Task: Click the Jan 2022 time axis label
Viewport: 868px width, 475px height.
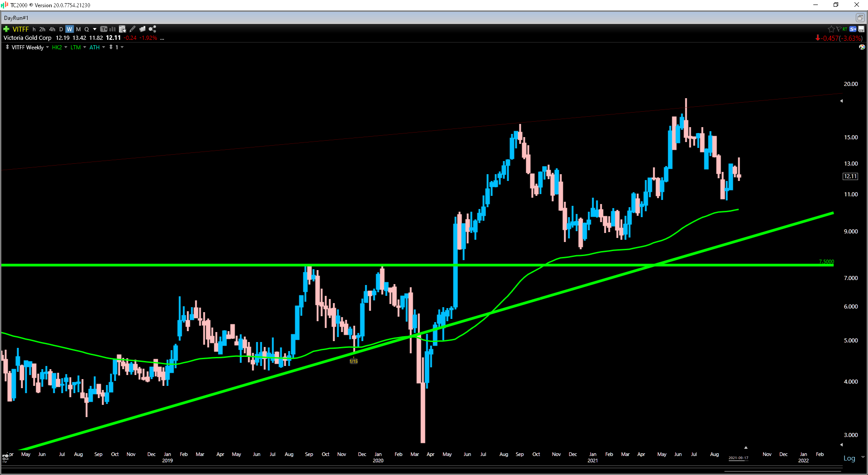Action: pos(803,457)
